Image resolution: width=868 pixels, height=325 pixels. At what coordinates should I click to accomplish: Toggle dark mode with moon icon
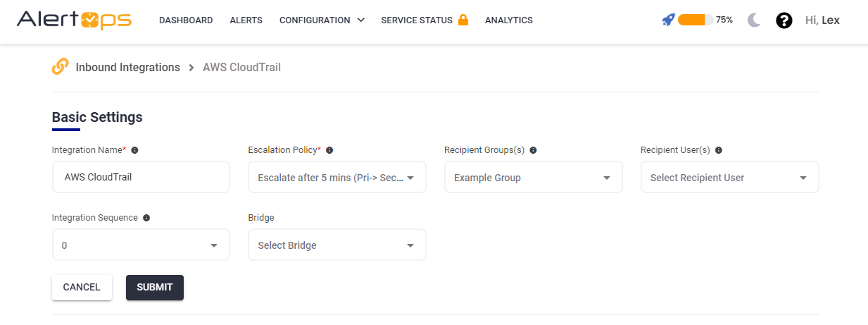coord(754,20)
